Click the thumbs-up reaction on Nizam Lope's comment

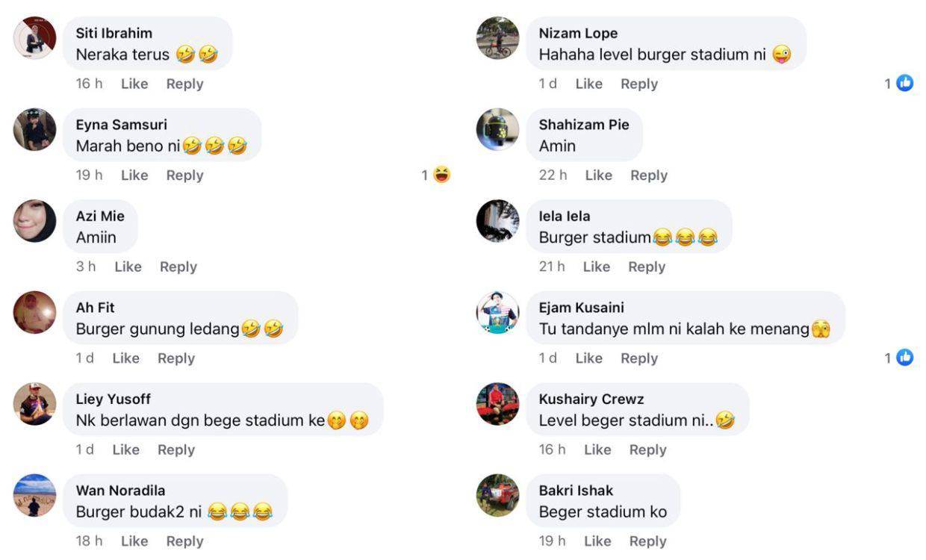(904, 84)
